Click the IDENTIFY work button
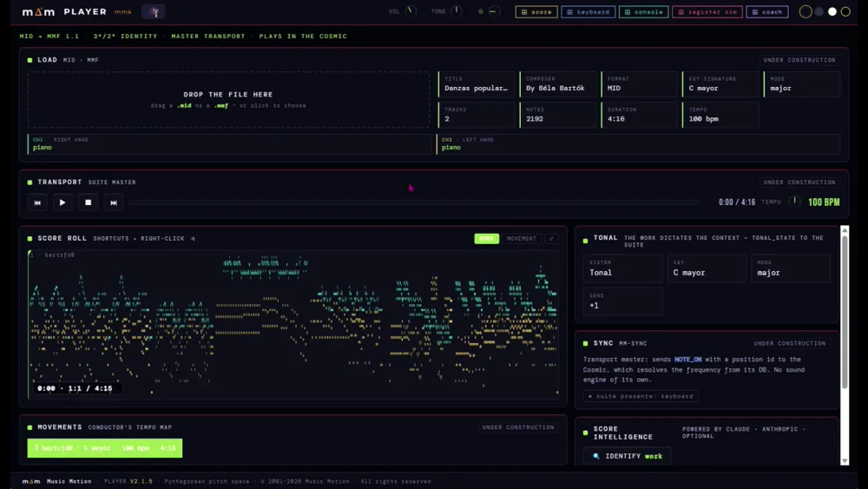 point(628,456)
